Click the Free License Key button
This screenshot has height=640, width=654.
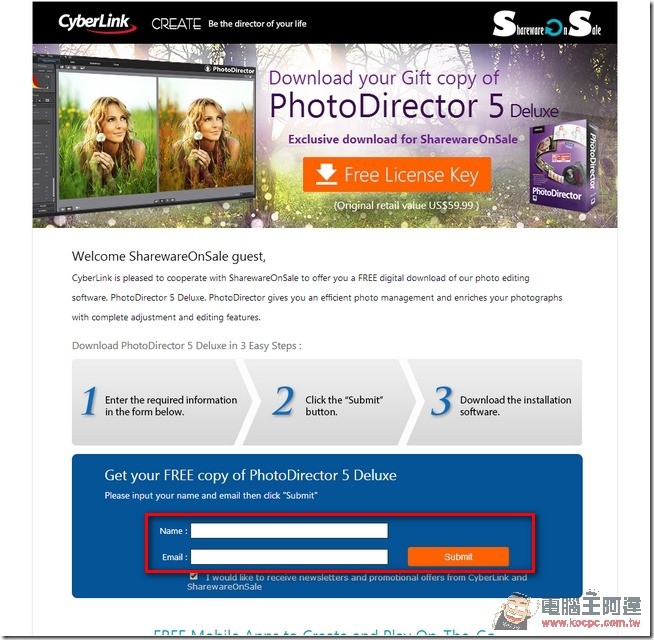click(x=397, y=175)
